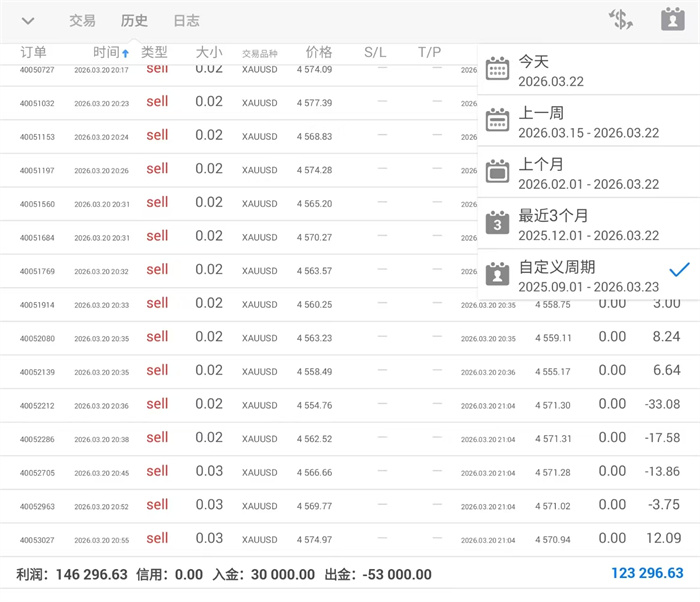
Task: Select order row 40052212
Action: (37, 405)
